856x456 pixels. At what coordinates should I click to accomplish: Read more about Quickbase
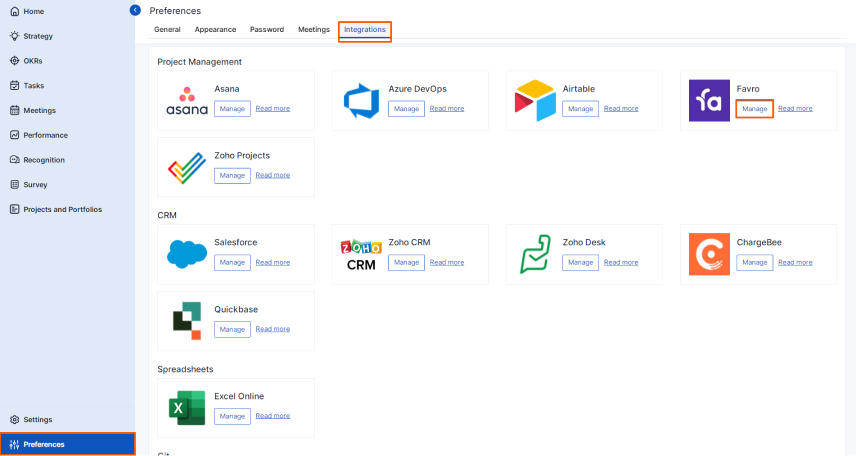[x=272, y=329]
